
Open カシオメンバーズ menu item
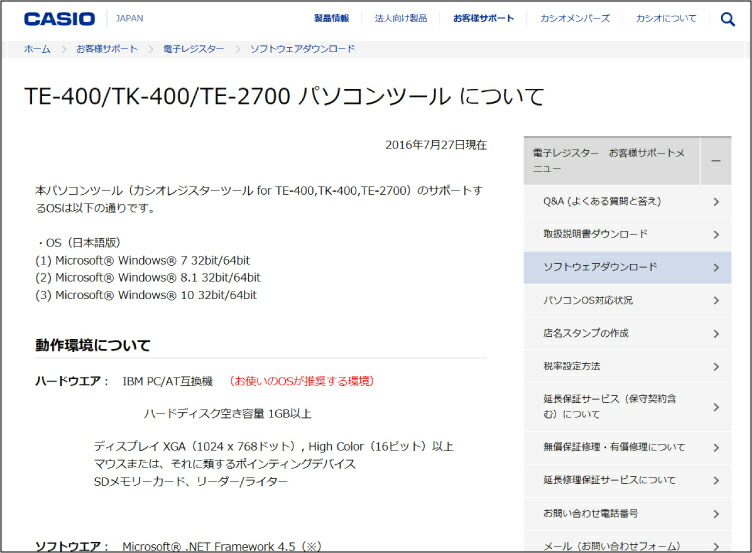click(x=575, y=18)
